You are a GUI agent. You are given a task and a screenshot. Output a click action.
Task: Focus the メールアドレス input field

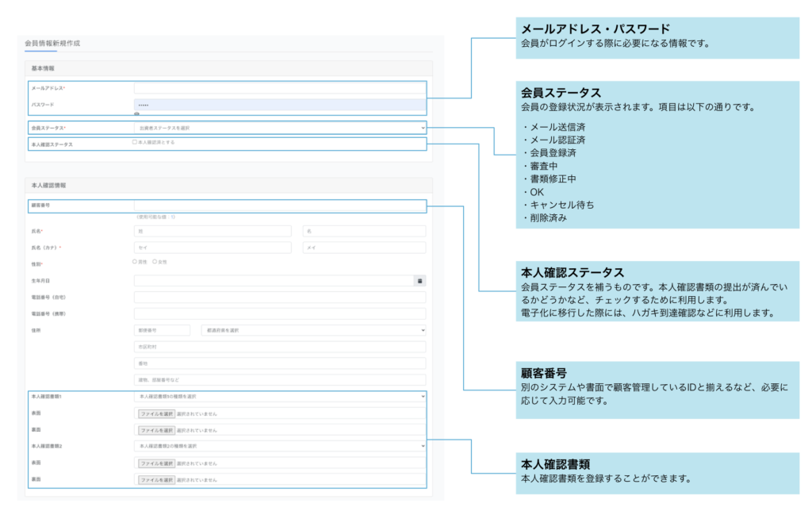coord(280,88)
